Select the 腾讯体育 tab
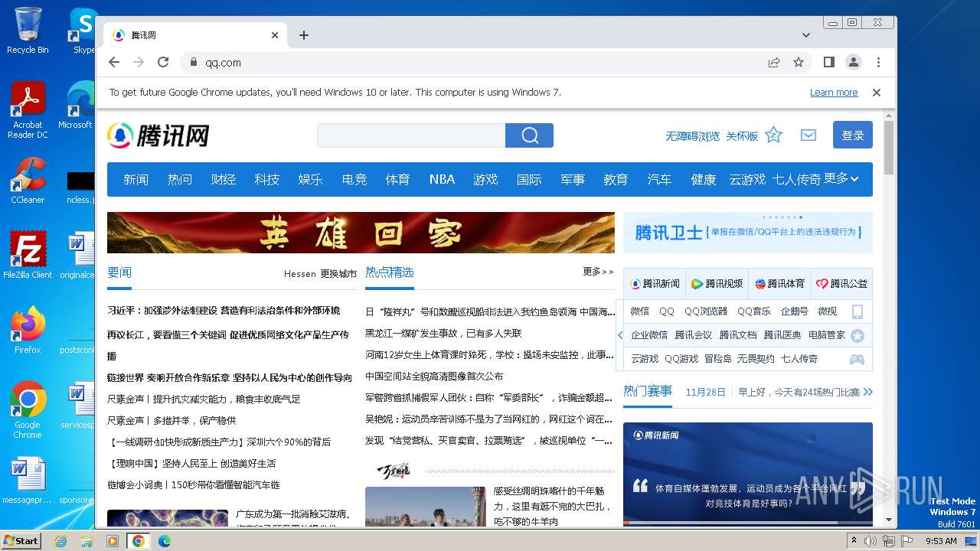The height and width of the screenshot is (551, 980). pyautogui.click(x=779, y=283)
